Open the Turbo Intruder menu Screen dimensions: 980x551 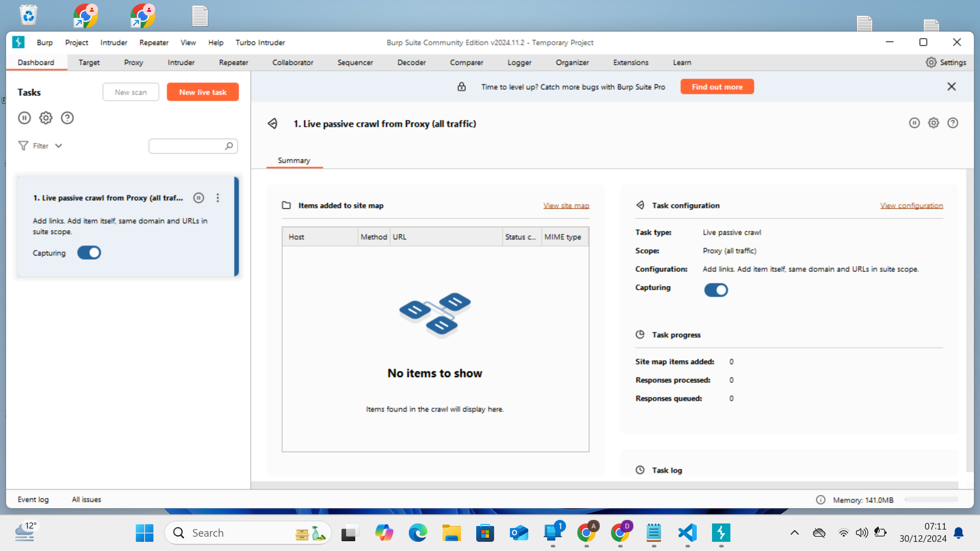click(260, 42)
